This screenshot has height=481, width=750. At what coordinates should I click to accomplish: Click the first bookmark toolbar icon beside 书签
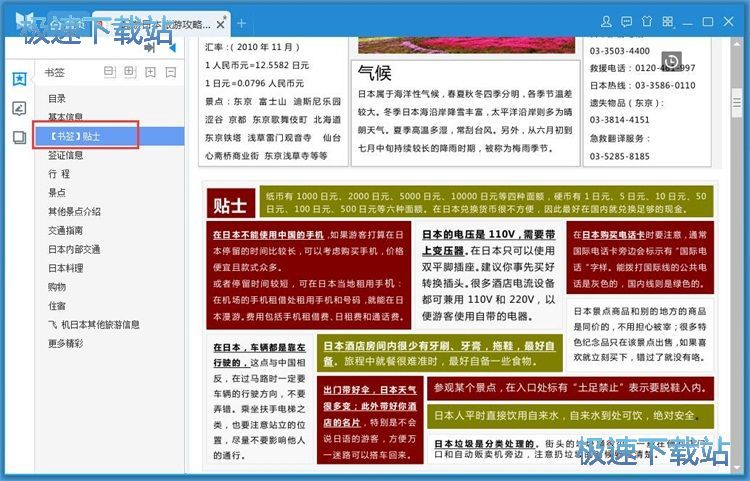110,72
